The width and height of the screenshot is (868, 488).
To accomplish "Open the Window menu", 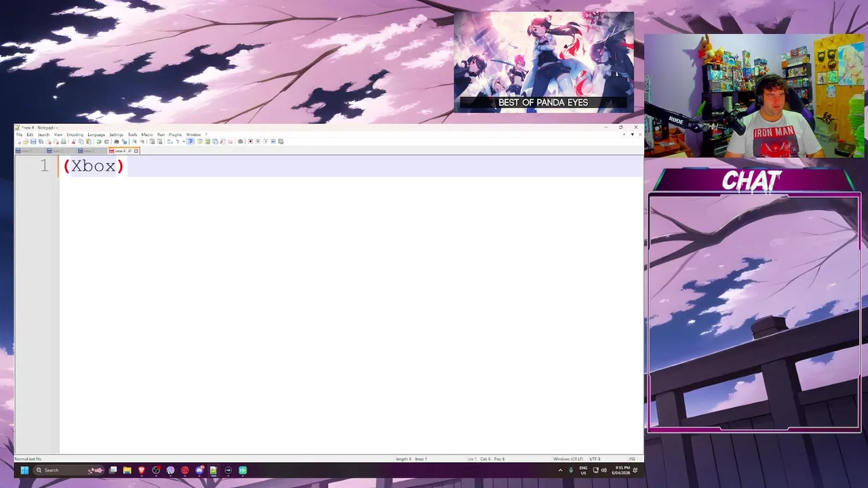I will [x=193, y=135].
